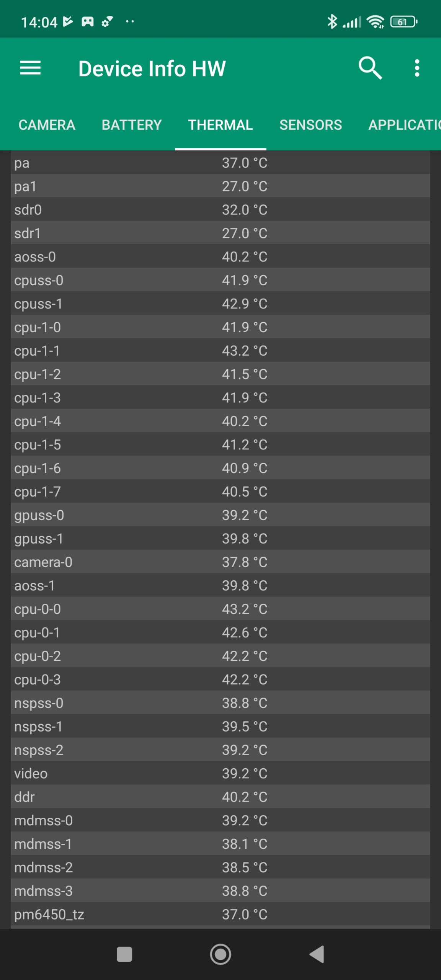Switch to the CAMERA tab
Screen dimensions: 441x980
(x=47, y=125)
